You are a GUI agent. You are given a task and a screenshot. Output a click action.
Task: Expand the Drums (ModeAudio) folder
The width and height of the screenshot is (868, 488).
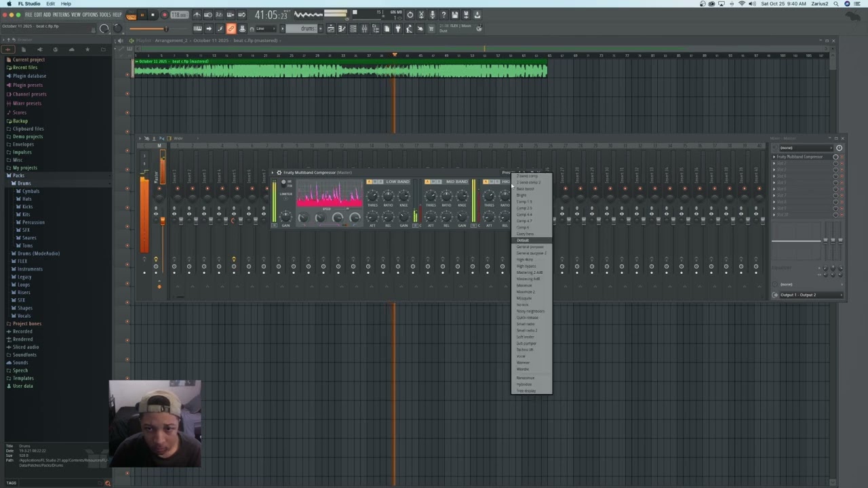38,253
